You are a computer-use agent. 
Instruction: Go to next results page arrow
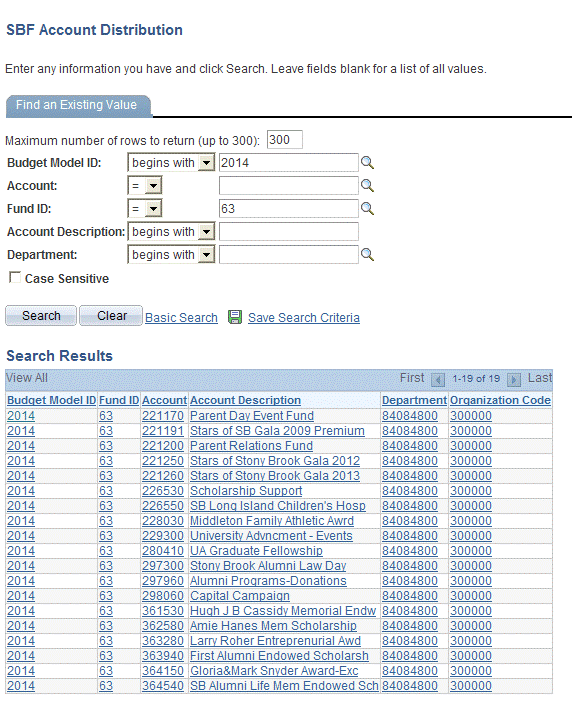click(514, 379)
